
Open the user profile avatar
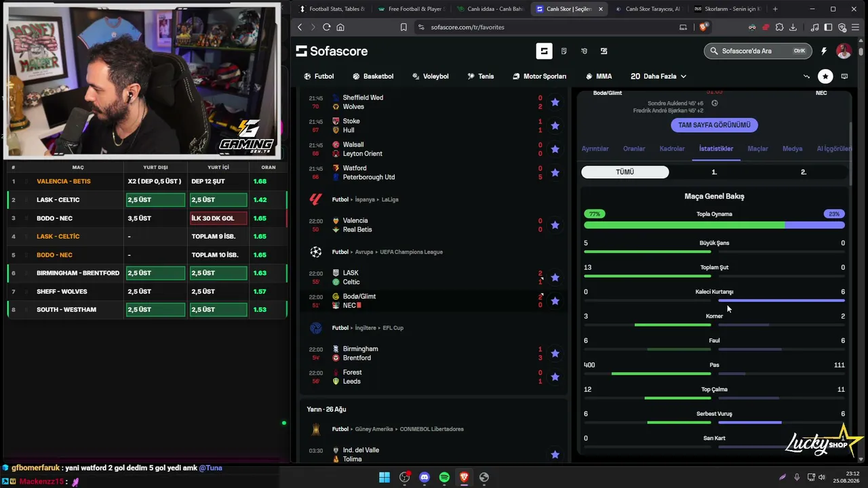point(844,51)
